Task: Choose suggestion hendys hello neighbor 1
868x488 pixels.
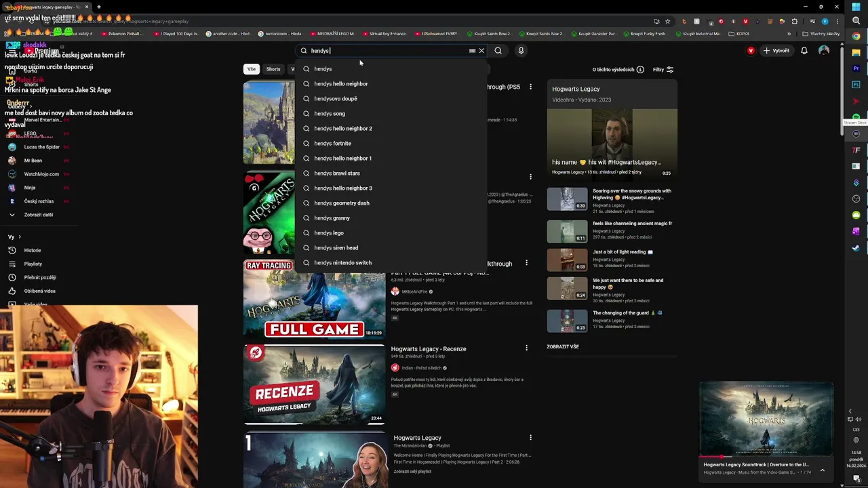Action: (x=391, y=159)
